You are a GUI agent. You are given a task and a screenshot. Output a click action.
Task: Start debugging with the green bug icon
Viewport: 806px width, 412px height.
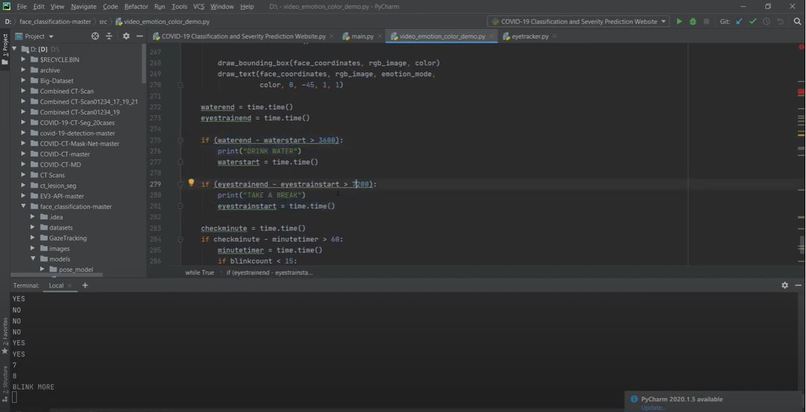click(x=692, y=22)
